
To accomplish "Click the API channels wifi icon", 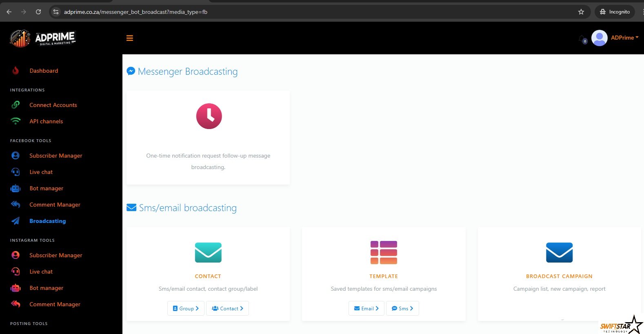I will 16,121.
